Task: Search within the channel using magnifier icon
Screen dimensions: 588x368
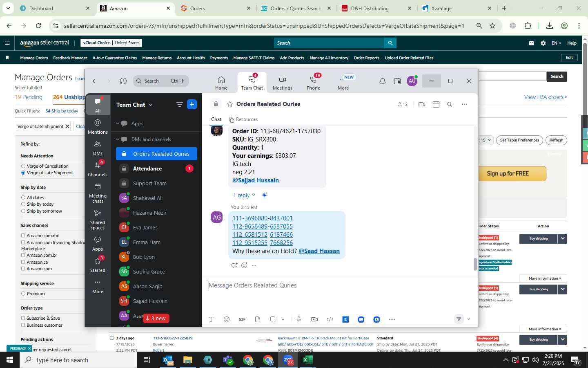Action: [450, 104]
